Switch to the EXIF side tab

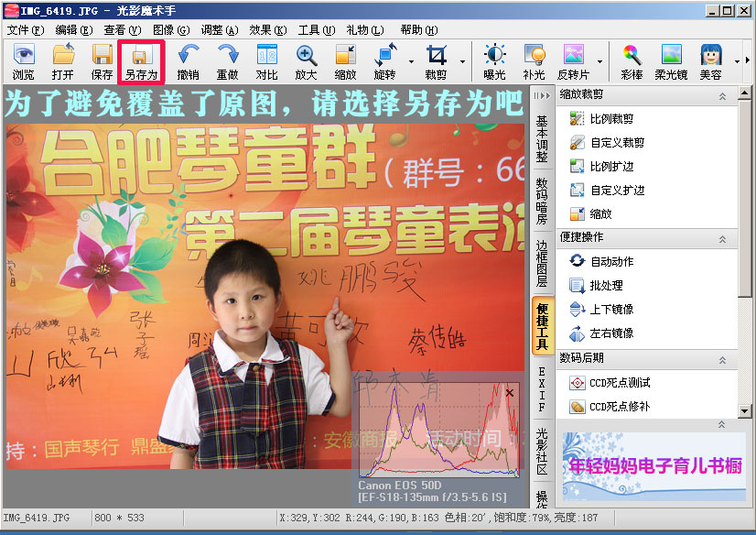pos(542,389)
